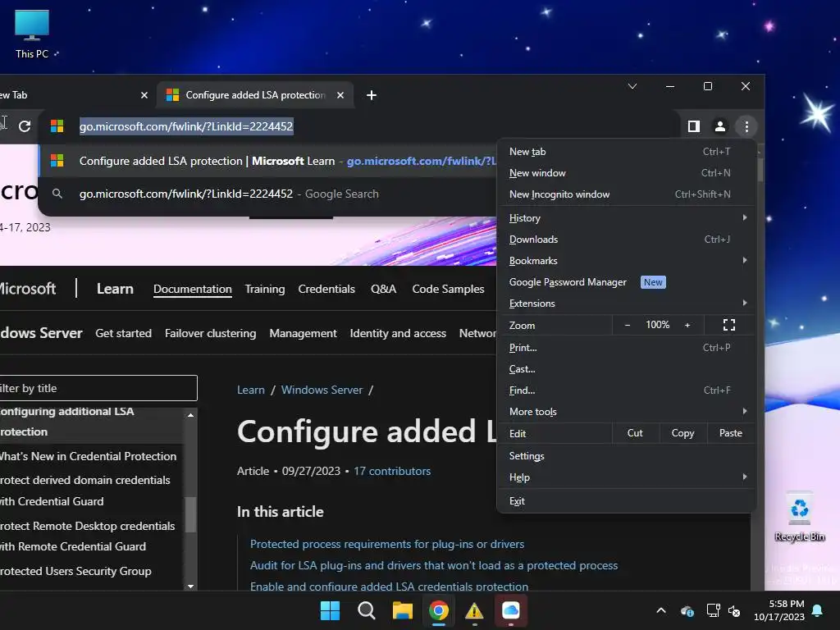This screenshot has height=630, width=840.
Task: Open the Documentation nav link
Action: tap(192, 289)
